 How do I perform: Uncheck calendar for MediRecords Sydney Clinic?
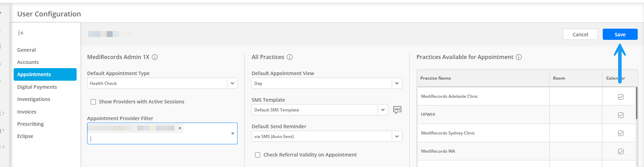[x=621, y=133]
